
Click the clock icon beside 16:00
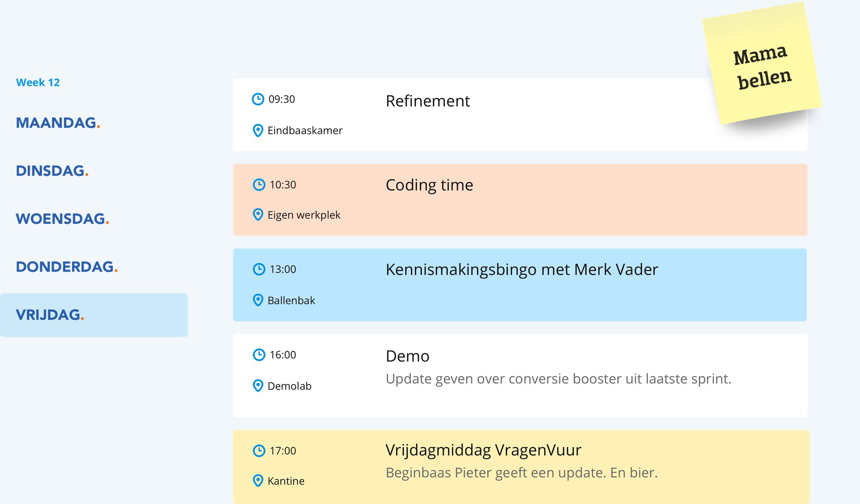pos(259,355)
